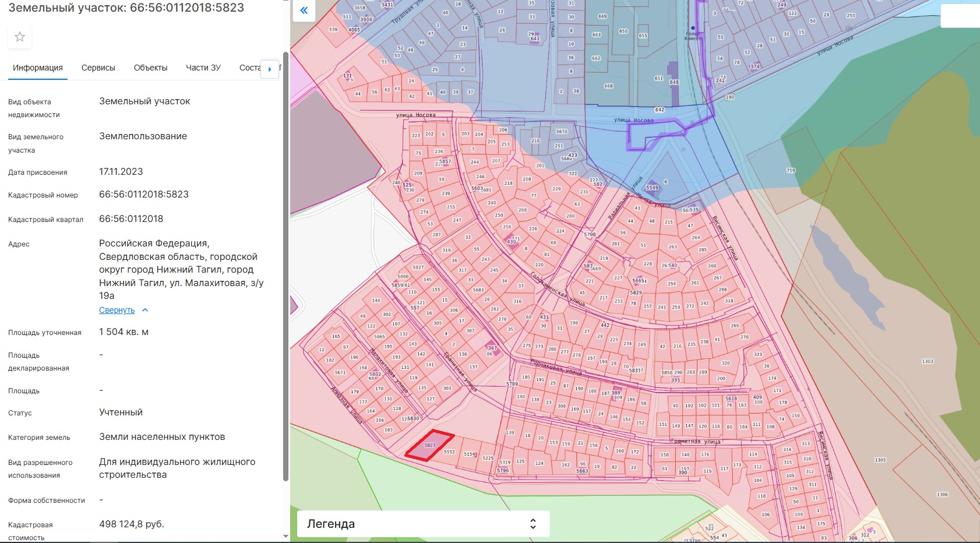Switch to the Информация tab
980x543 pixels.
(x=38, y=68)
